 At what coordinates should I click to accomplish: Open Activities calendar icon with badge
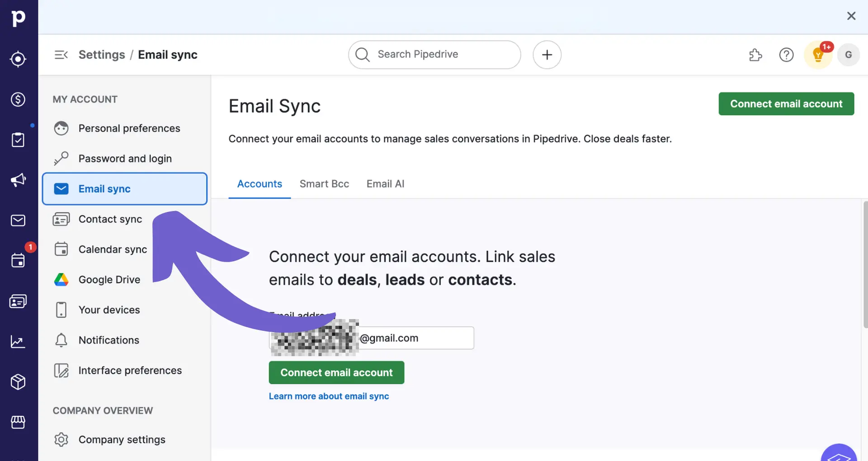click(18, 261)
